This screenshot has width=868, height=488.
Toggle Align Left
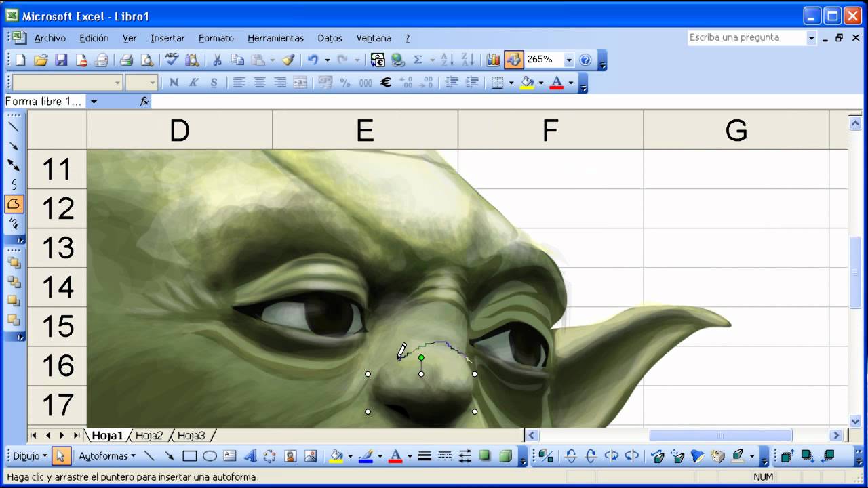(x=239, y=83)
